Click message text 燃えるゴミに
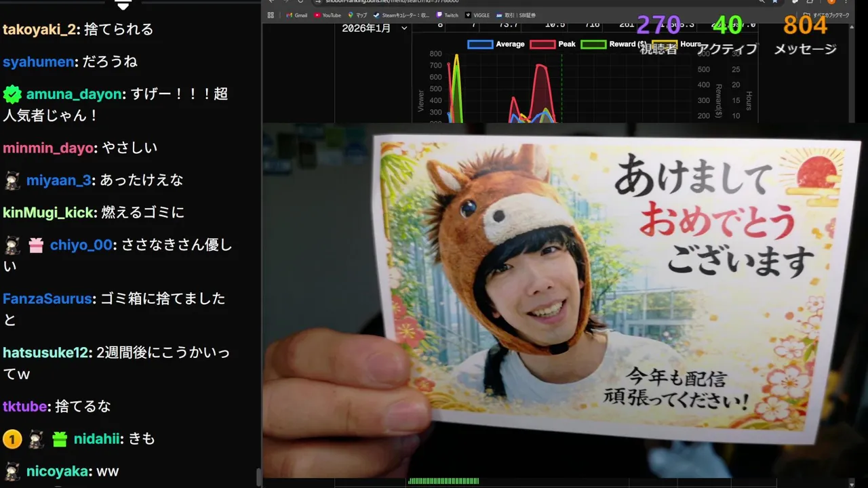The height and width of the screenshot is (488, 868). point(142,213)
